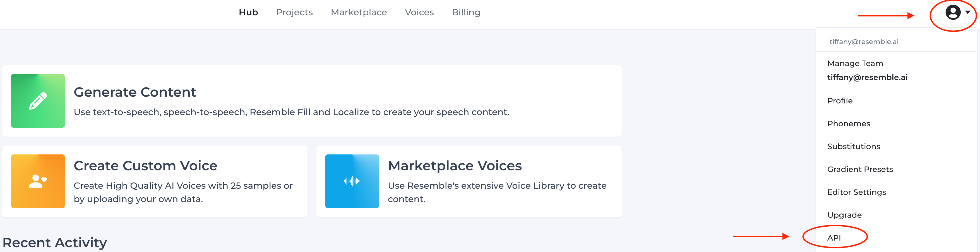Select Manage Team in account menu
Screen dimensions: 980x252
pyautogui.click(x=855, y=64)
